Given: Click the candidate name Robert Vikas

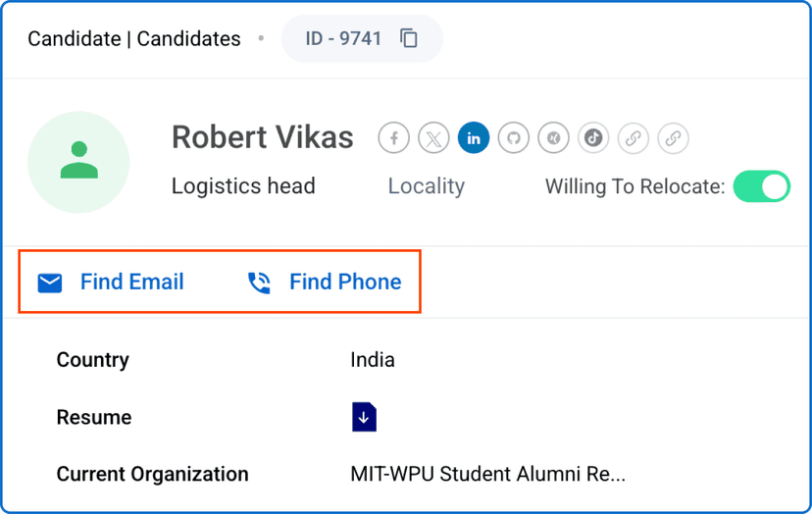Looking at the screenshot, I should [262, 137].
